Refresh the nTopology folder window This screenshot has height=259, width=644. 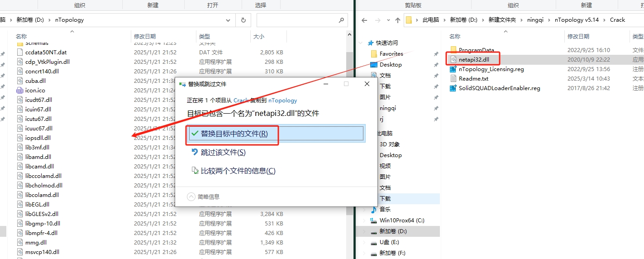point(243,20)
